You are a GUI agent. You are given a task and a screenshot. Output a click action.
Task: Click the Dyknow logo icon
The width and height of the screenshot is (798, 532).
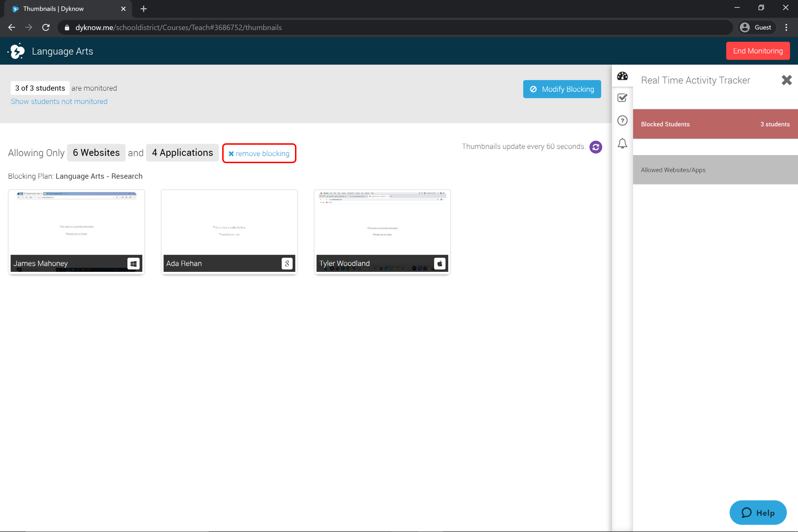(17, 51)
